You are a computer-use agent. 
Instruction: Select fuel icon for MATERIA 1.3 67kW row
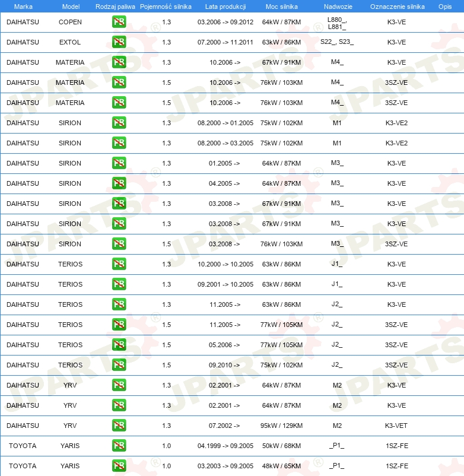119,62
